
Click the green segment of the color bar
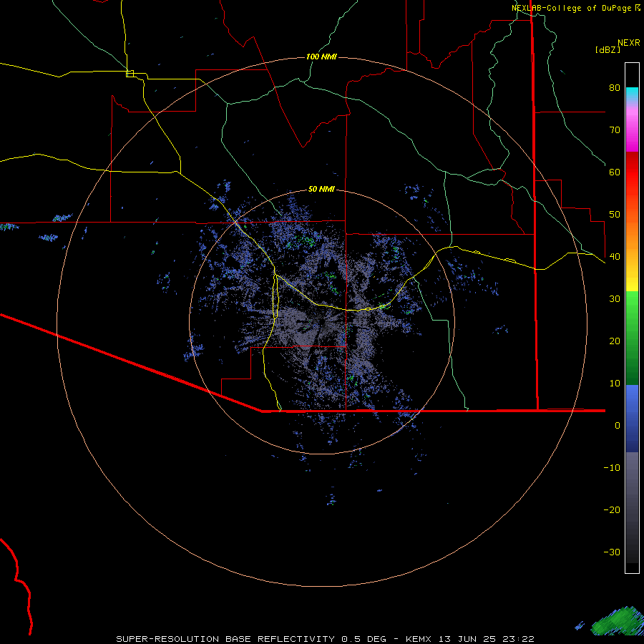[x=632, y=338]
